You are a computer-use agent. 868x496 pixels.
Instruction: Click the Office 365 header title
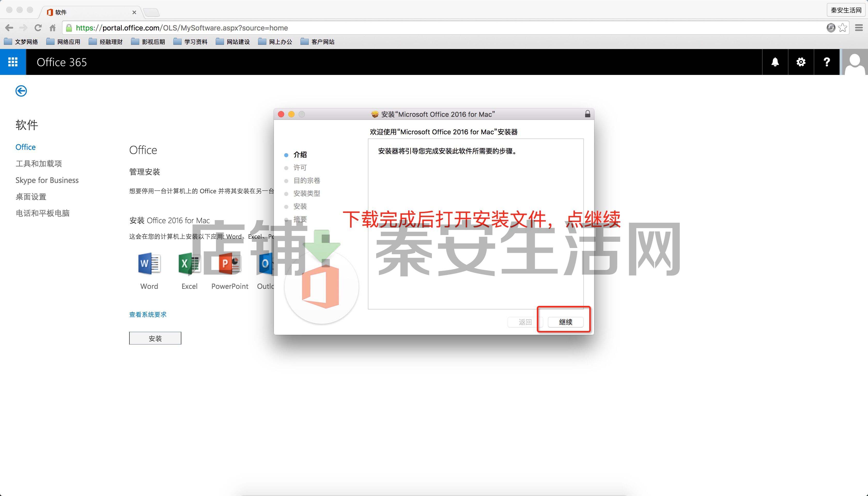[62, 62]
